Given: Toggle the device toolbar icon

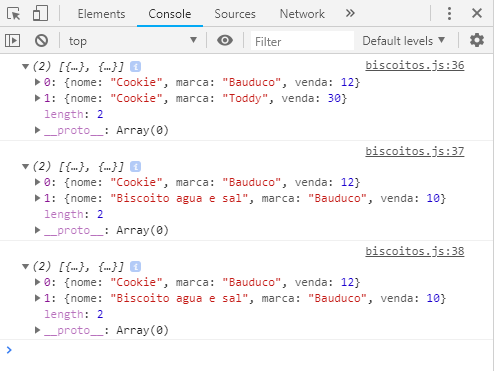Looking at the screenshot, I should pos(40,14).
